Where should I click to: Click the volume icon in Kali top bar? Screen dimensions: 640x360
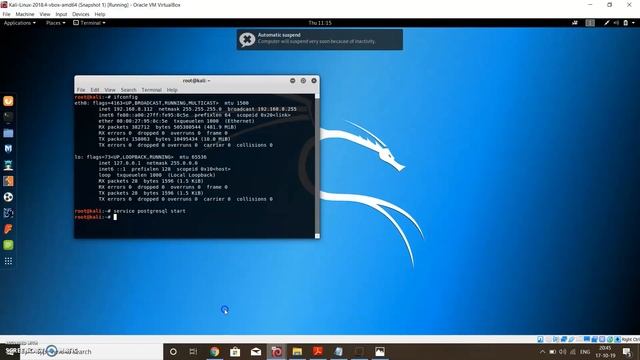(x=616, y=23)
